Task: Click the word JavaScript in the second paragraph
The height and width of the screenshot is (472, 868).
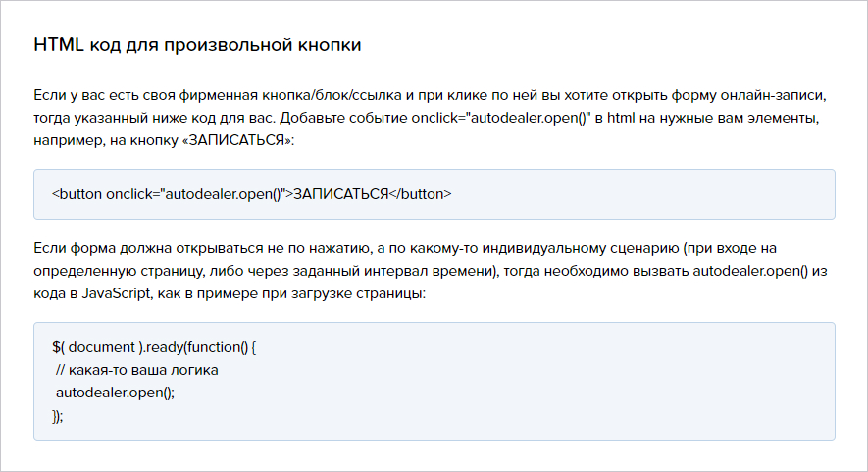Action: [x=117, y=293]
